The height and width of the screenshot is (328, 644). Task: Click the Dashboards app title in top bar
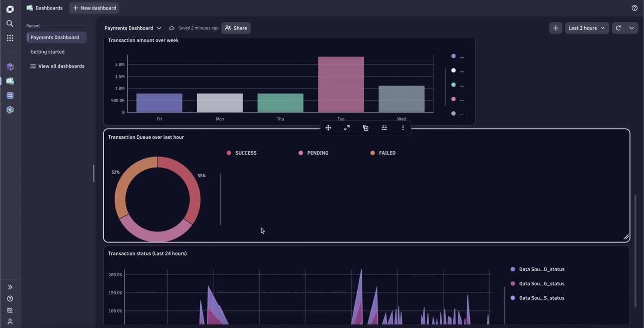coord(44,8)
